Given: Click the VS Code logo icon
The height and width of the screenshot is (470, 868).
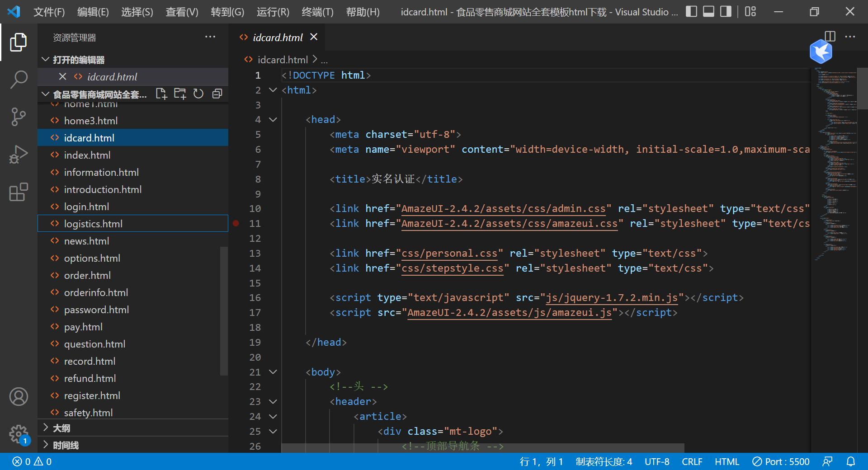Looking at the screenshot, I should click(14, 11).
